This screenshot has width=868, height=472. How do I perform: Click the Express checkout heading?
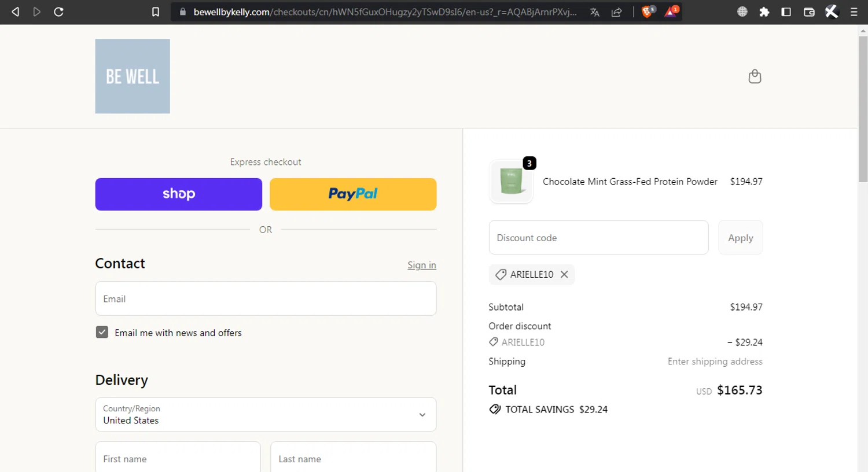point(266,162)
